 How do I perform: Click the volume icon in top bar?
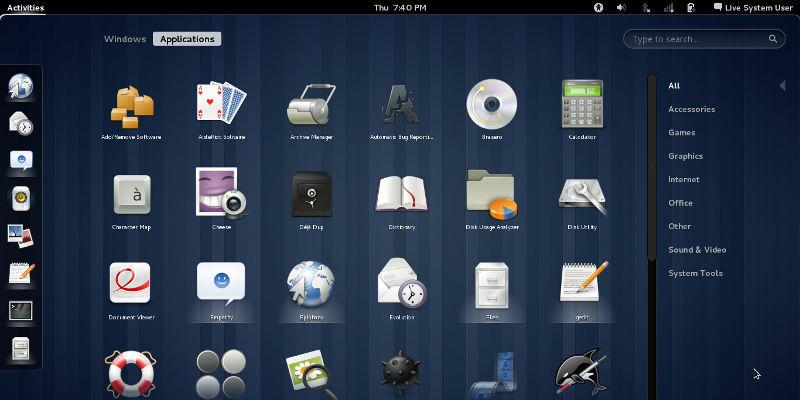pyautogui.click(x=621, y=7)
